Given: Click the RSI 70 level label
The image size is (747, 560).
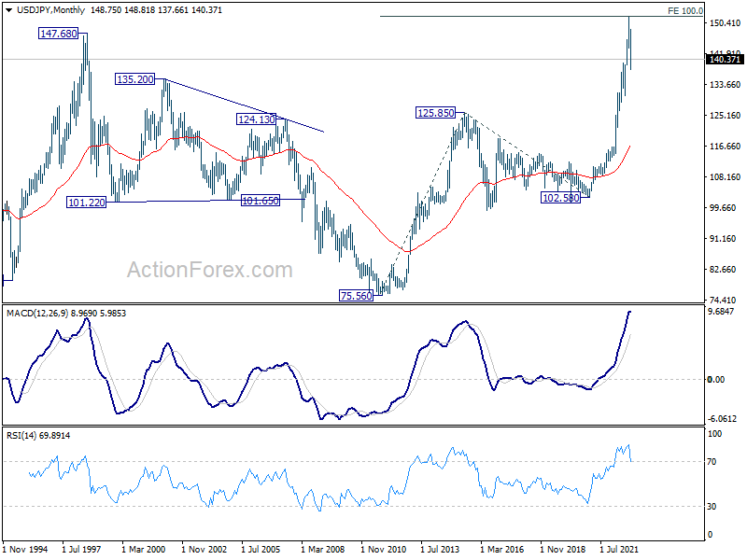Looking at the screenshot, I should point(712,461).
